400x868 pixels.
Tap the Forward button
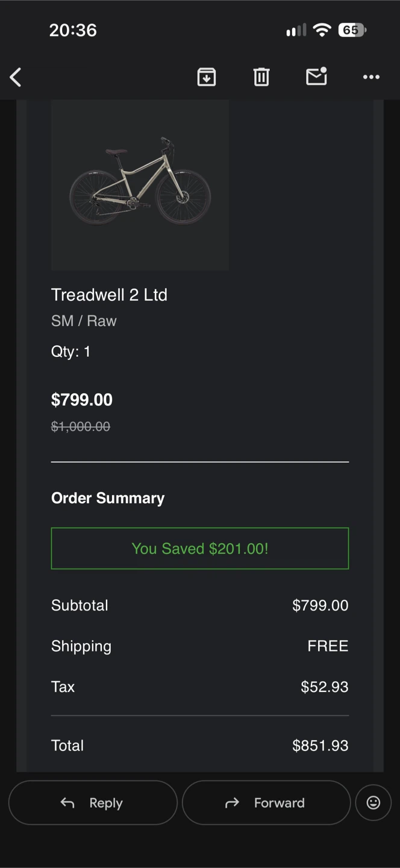click(x=266, y=802)
